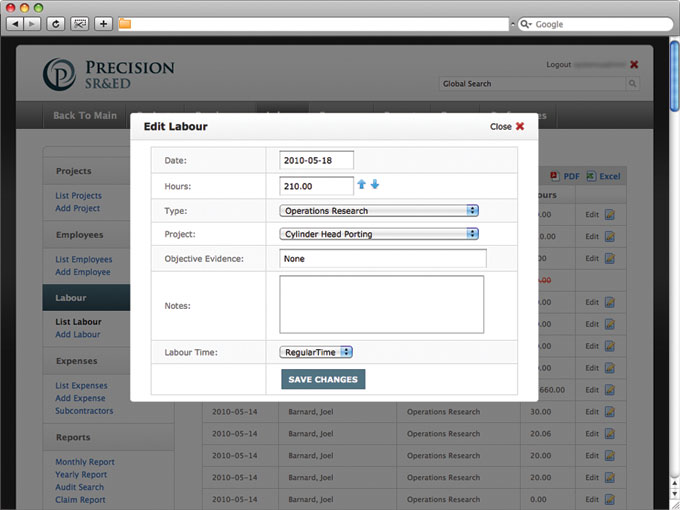Open the Subcontractors link
The width and height of the screenshot is (680, 510).
point(84,411)
